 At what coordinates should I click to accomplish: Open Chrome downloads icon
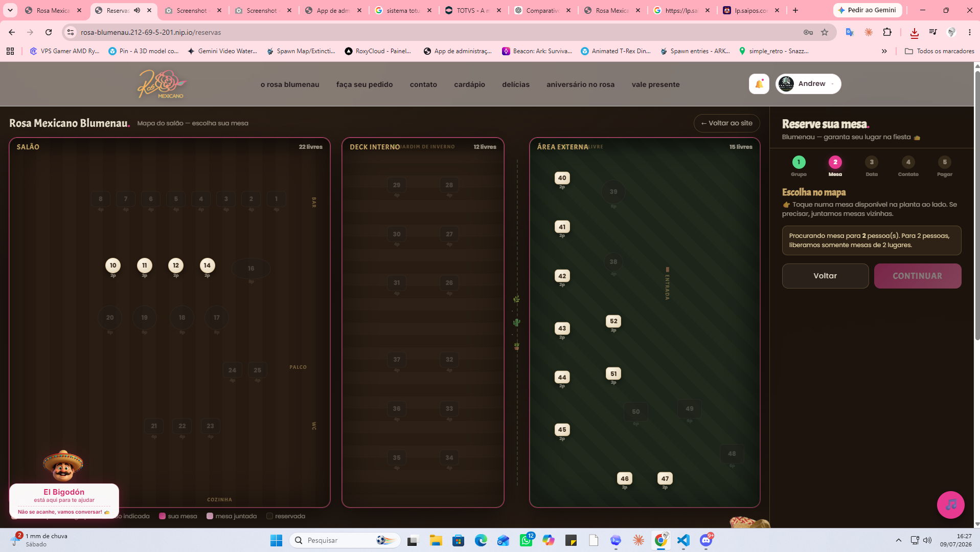914,32
